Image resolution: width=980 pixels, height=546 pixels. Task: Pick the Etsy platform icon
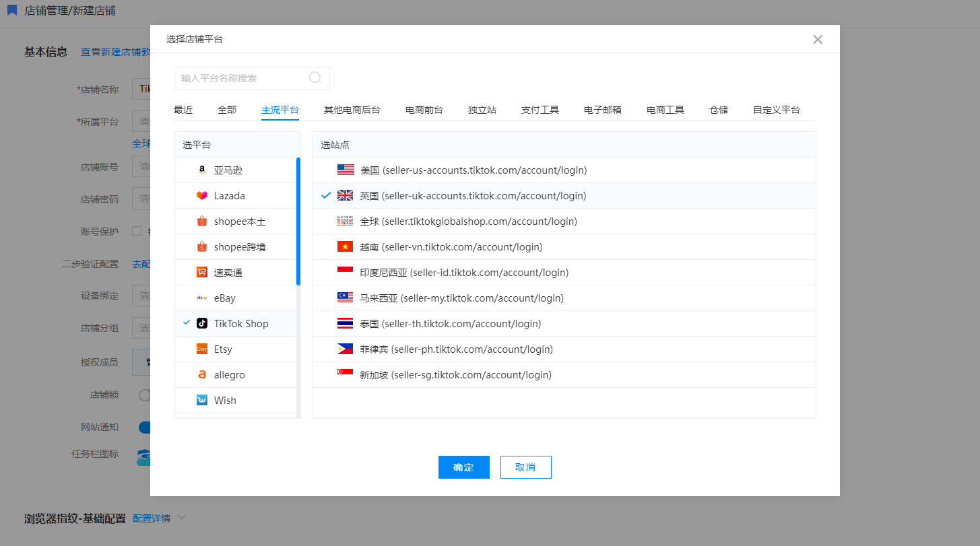(x=201, y=349)
